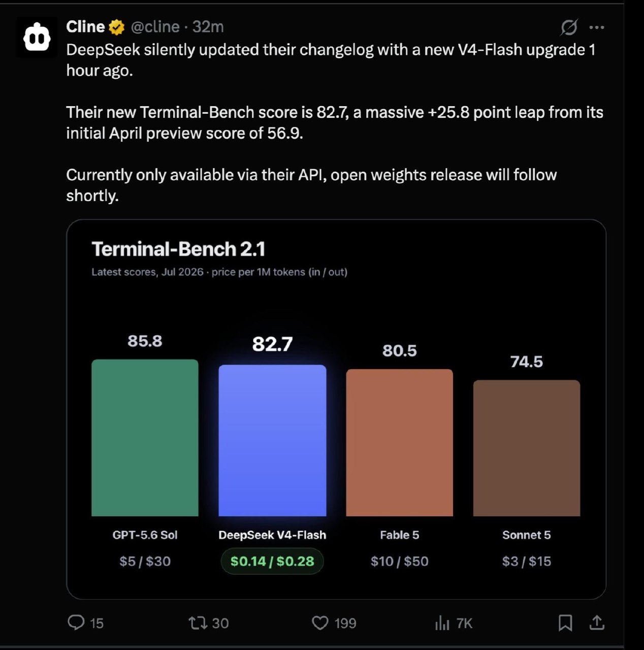The height and width of the screenshot is (650, 644).
Task: Click the reply speech bubble icon
Action: tap(76, 623)
